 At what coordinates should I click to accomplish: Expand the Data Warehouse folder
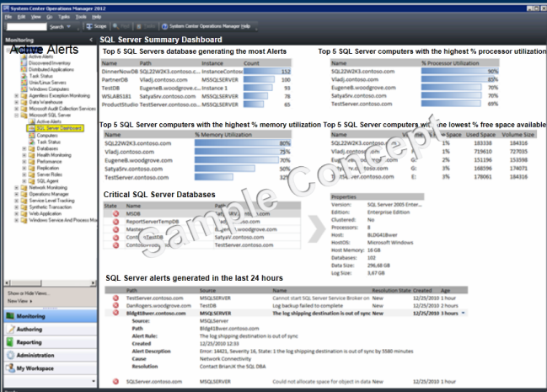pos(16,102)
